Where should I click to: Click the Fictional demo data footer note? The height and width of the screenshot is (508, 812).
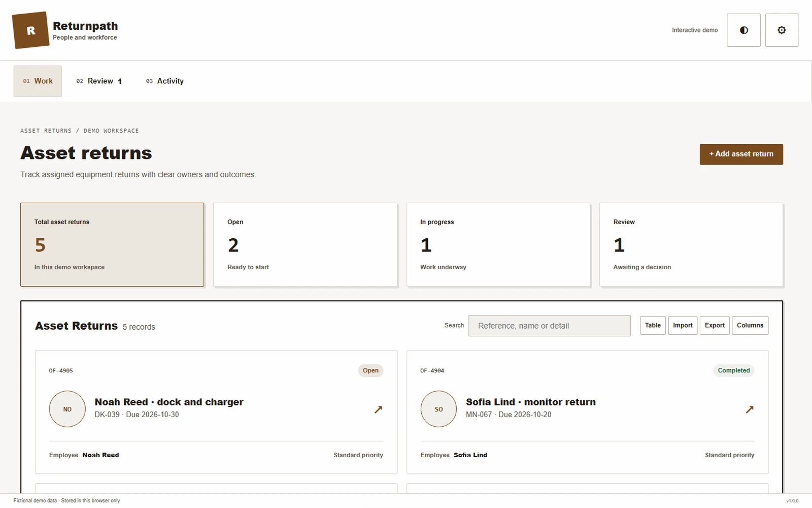(66, 501)
